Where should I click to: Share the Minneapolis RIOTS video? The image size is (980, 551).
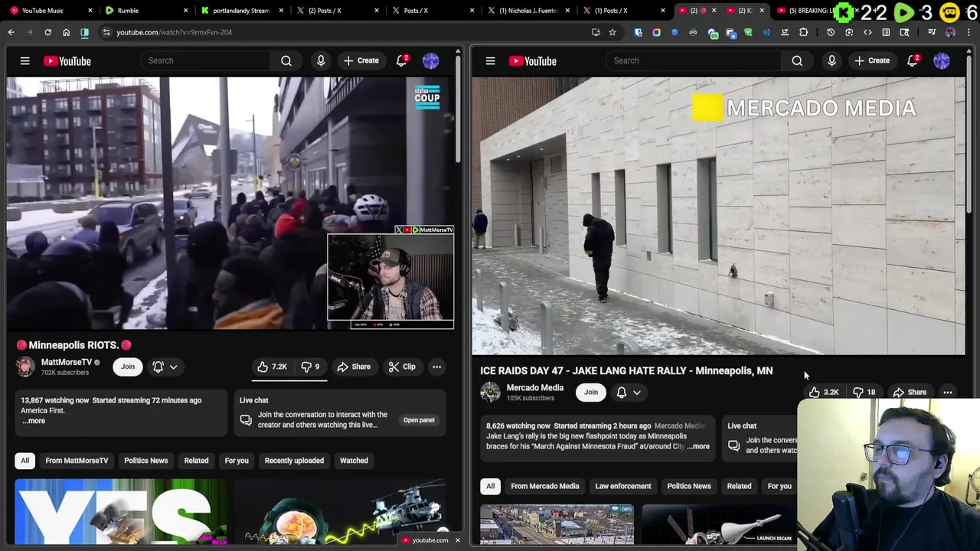click(354, 367)
